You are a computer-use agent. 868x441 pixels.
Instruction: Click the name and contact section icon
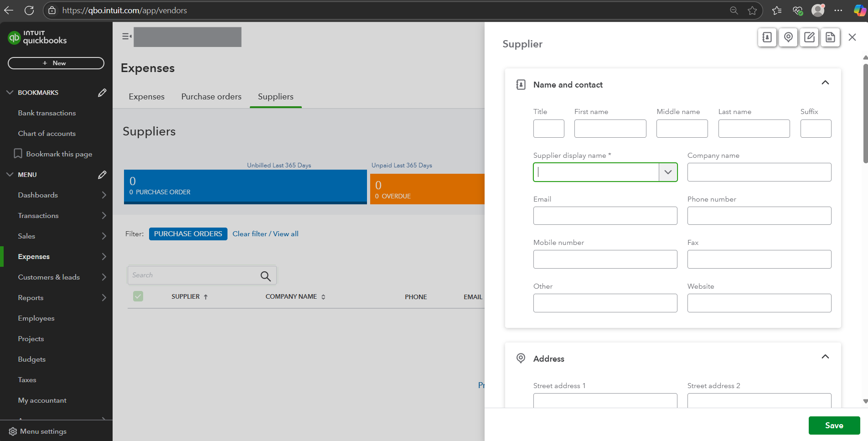(767, 37)
